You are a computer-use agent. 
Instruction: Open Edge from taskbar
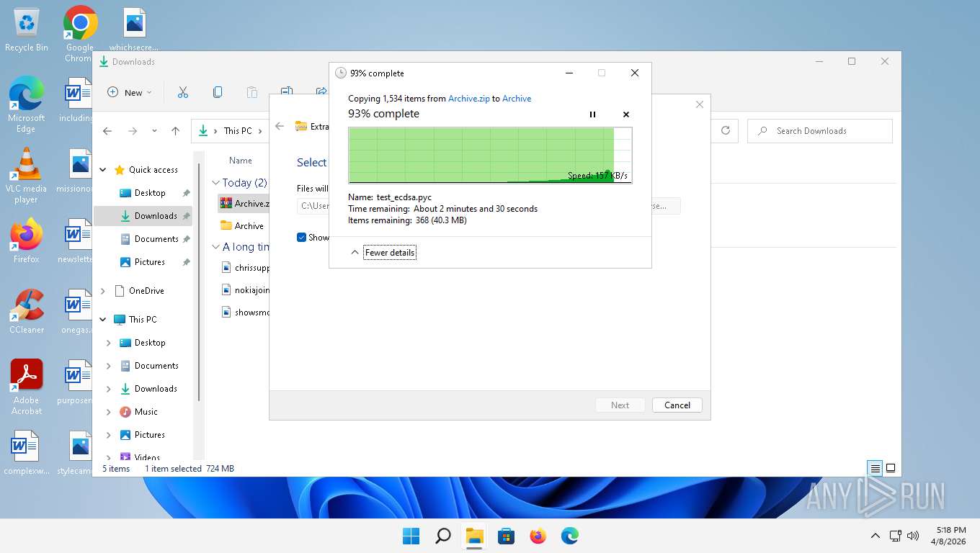[570, 536]
